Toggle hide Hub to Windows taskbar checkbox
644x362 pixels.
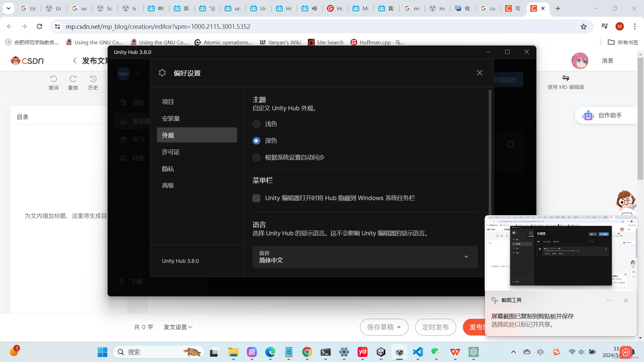[256, 198]
